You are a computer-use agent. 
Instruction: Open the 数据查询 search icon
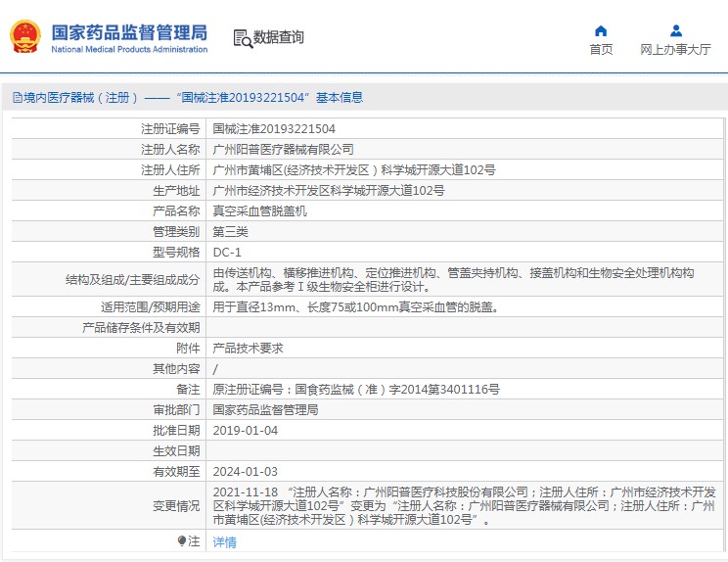pos(243,38)
